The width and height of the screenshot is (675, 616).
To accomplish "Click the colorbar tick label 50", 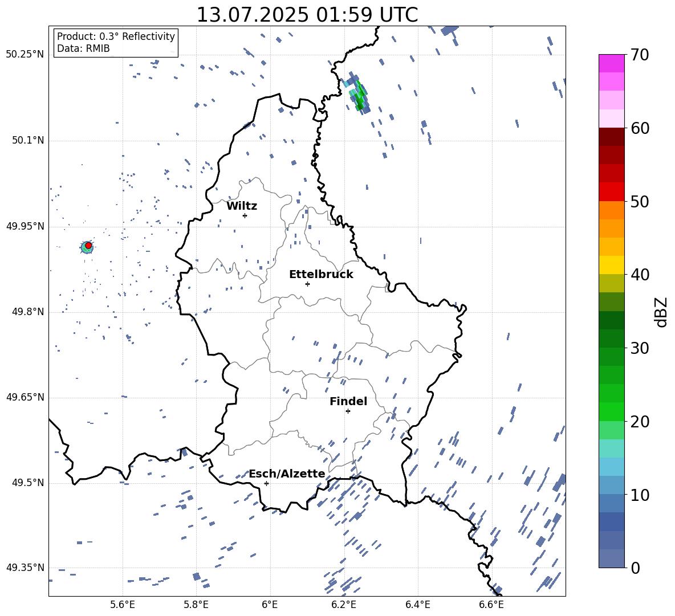I will (x=640, y=202).
